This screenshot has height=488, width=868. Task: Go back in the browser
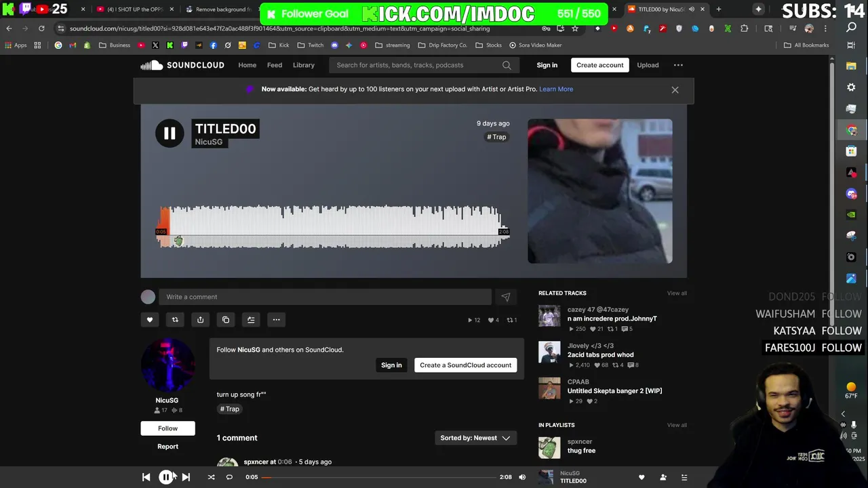(9, 28)
